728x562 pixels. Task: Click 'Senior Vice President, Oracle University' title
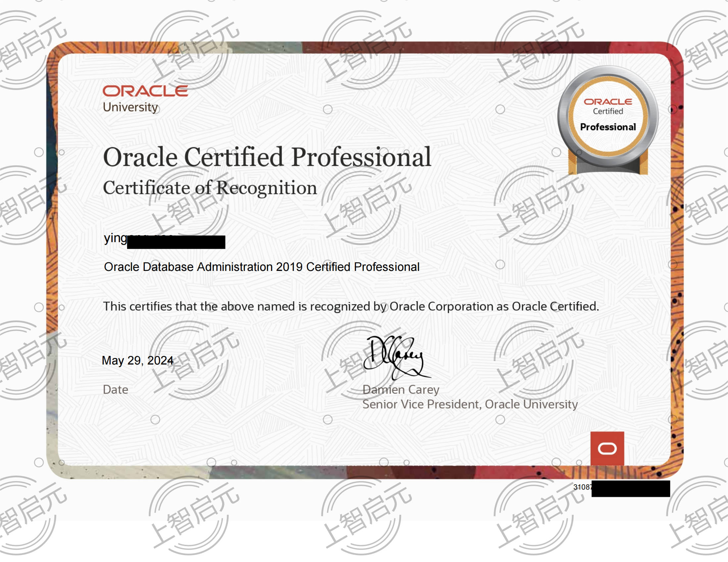click(470, 405)
